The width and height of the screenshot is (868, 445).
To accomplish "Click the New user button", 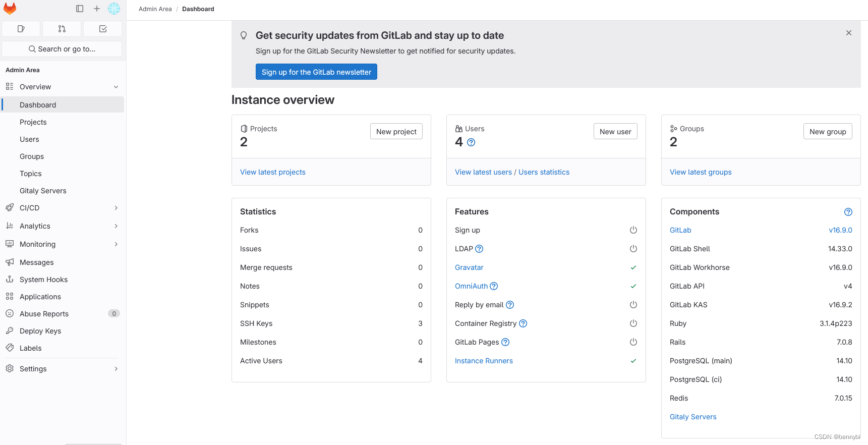I will [615, 132].
